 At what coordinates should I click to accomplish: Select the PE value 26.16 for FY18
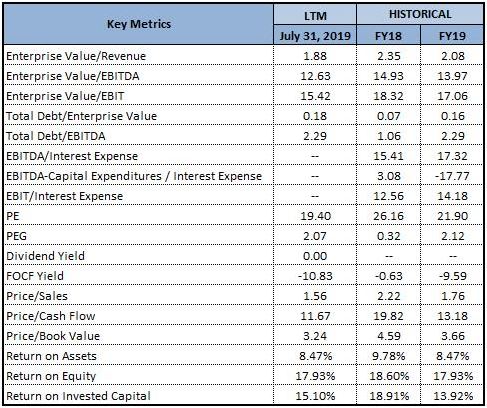(x=388, y=216)
